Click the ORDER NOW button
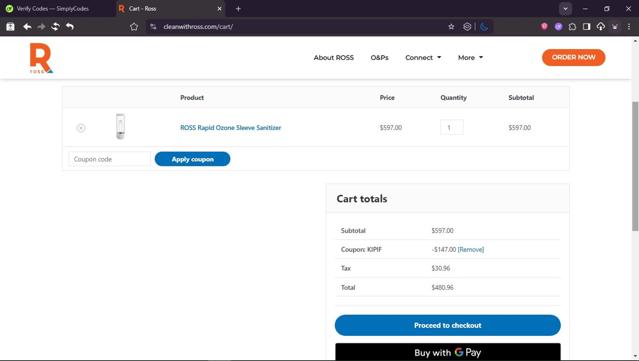The height and width of the screenshot is (361, 639). click(573, 57)
